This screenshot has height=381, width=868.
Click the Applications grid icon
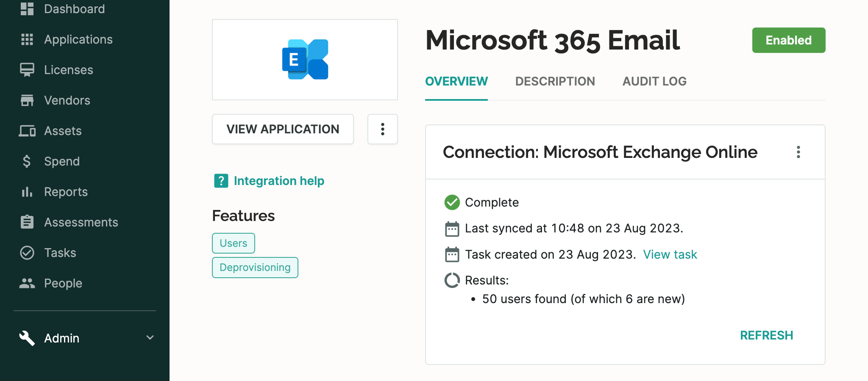coord(27,39)
